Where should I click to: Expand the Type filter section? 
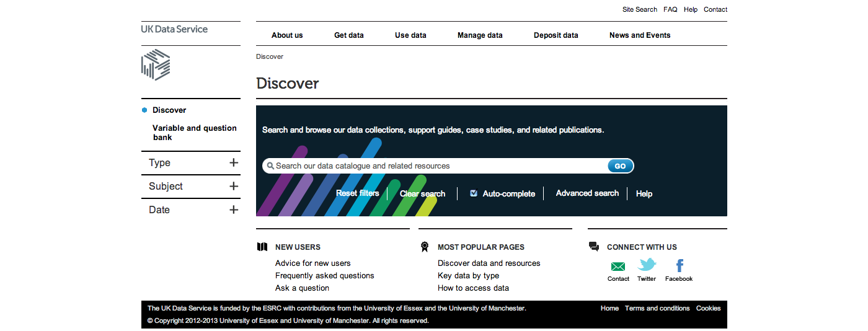(x=233, y=163)
